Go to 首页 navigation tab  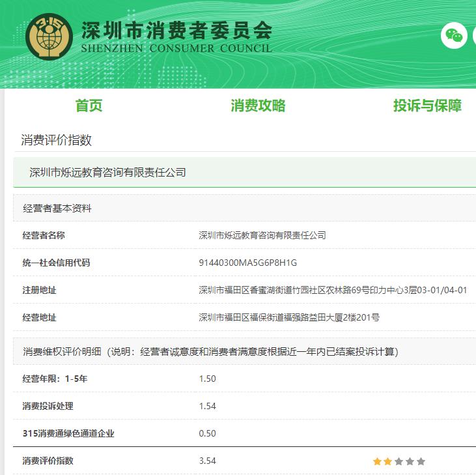click(89, 106)
